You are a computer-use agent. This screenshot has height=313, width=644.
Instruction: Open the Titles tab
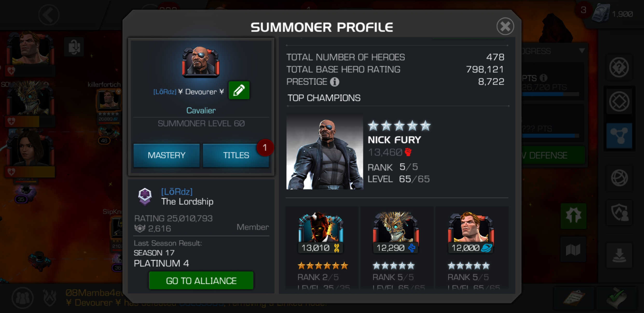pos(236,155)
